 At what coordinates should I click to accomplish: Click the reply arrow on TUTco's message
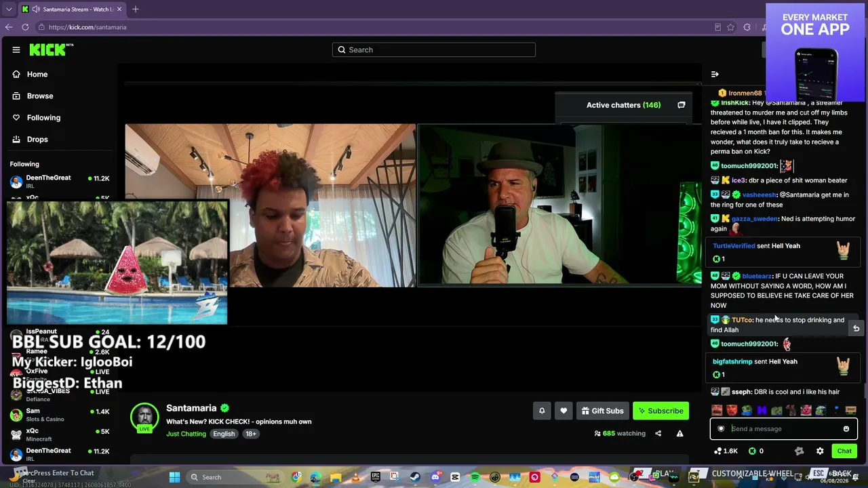(856, 329)
